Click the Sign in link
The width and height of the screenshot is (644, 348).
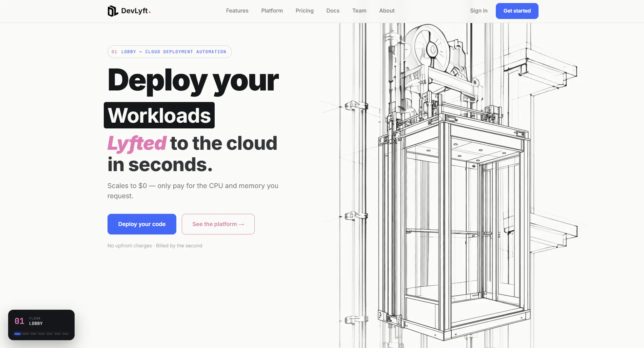(479, 11)
